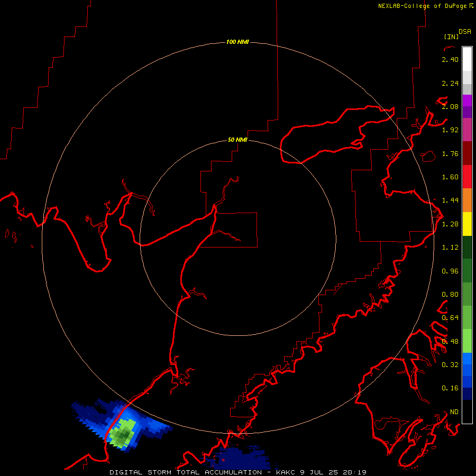Select the 1.44 legend value
Screen dimensions: 476x476
click(x=450, y=200)
